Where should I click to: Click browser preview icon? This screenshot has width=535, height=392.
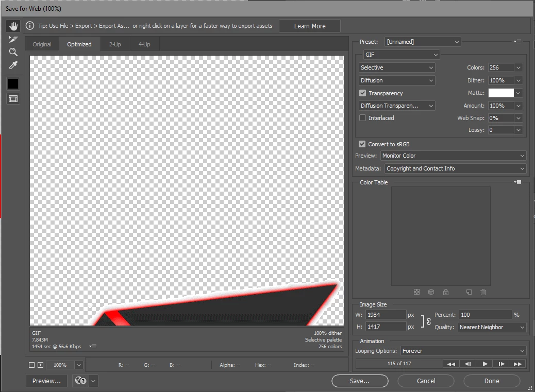point(80,381)
